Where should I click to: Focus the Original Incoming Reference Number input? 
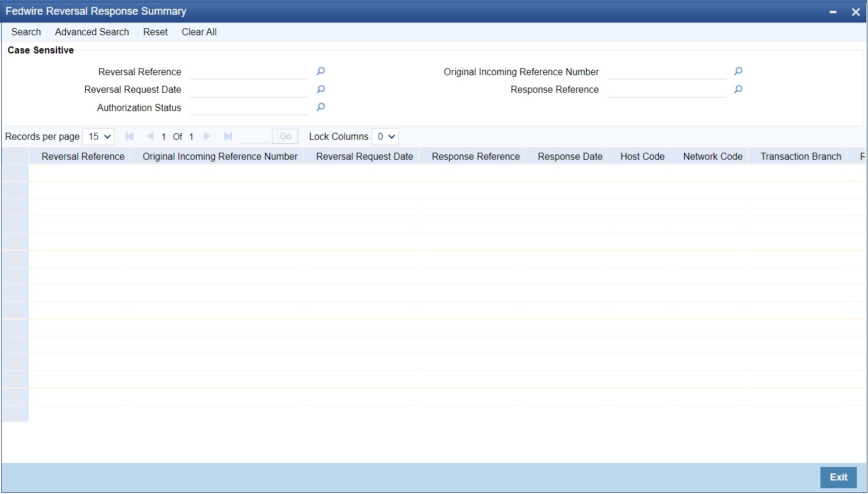coord(667,72)
